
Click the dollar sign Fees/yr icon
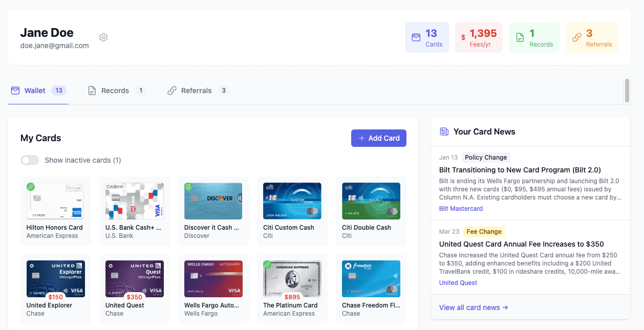coord(464,37)
